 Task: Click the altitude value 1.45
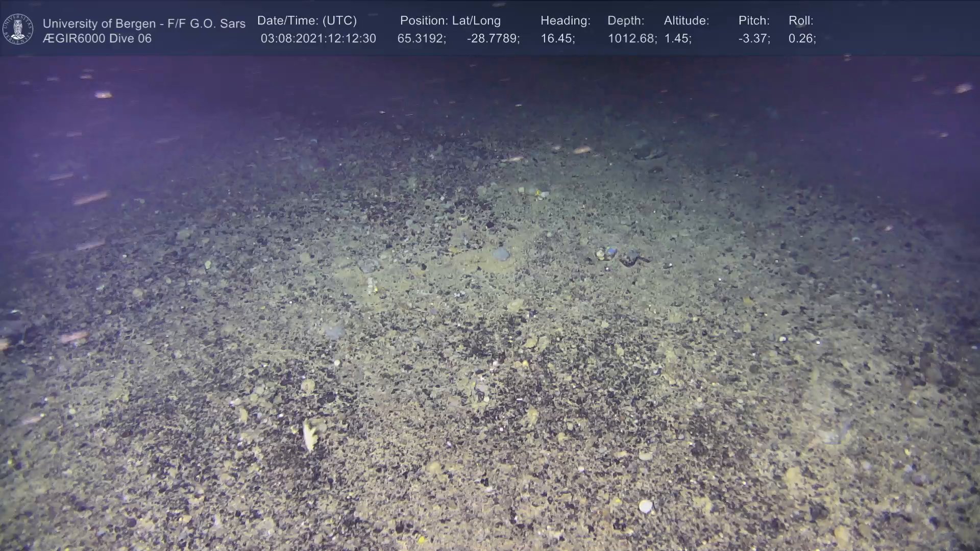677,39
